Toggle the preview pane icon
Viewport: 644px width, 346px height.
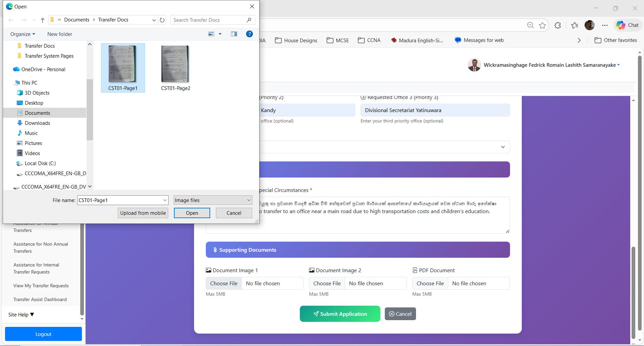point(234,34)
